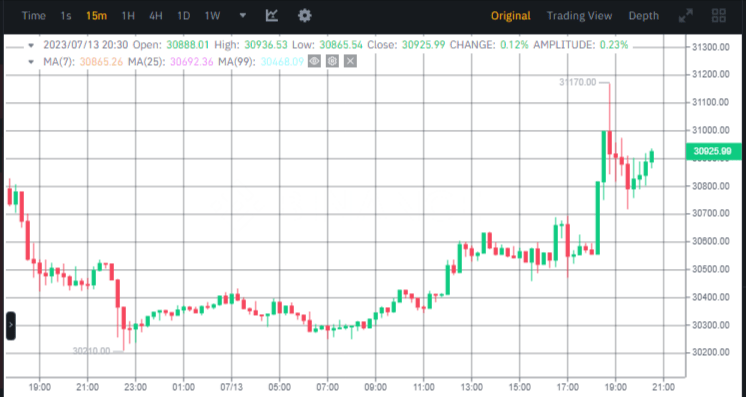
Task: Open the technical indicators chart icon
Action: (x=272, y=16)
